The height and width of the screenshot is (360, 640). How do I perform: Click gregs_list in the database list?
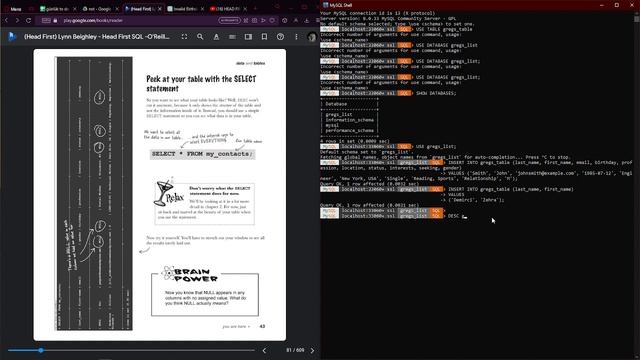click(338, 115)
